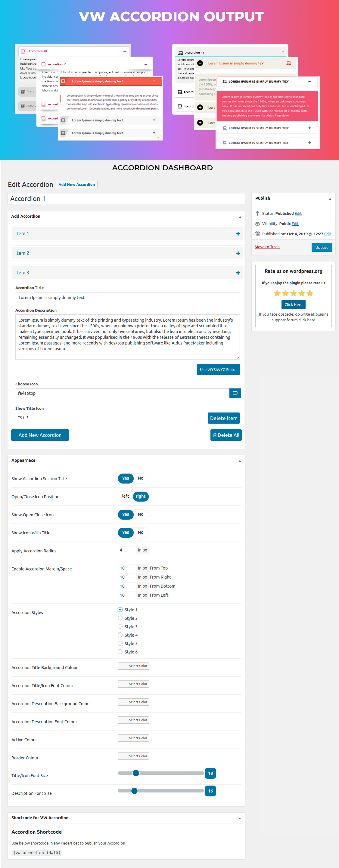This screenshot has width=339, height=868.
Task: Click the Delete Item button
Action: pyautogui.click(x=224, y=418)
